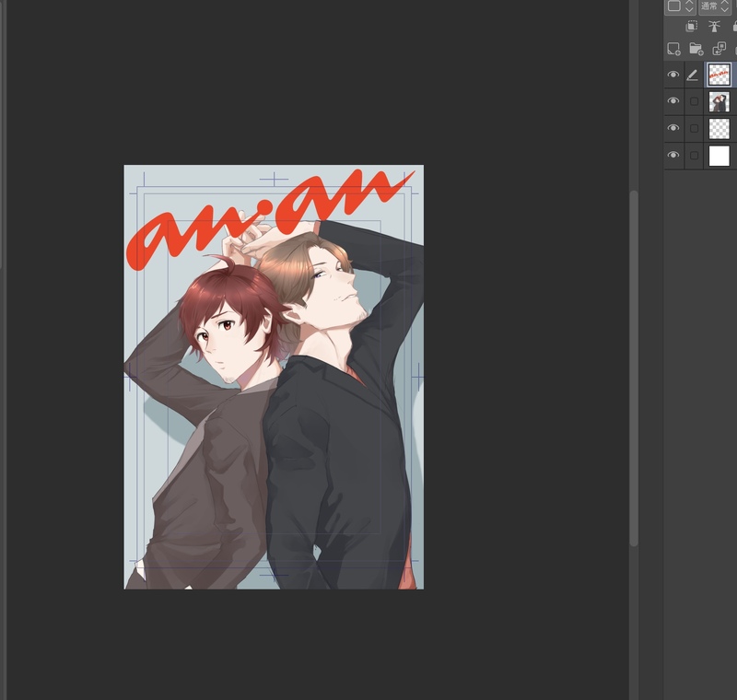Select the two-characters illustration layer thumbnail

(x=719, y=101)
